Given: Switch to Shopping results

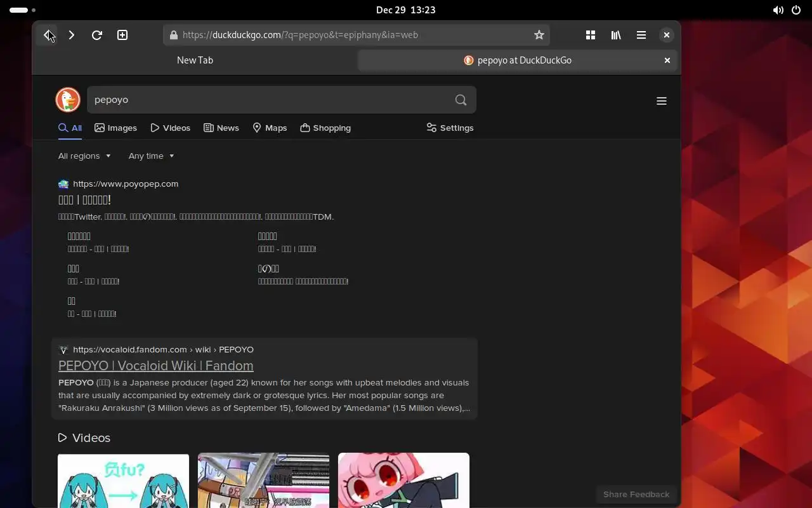Looking at the screenshot, I should click(325, 128).
